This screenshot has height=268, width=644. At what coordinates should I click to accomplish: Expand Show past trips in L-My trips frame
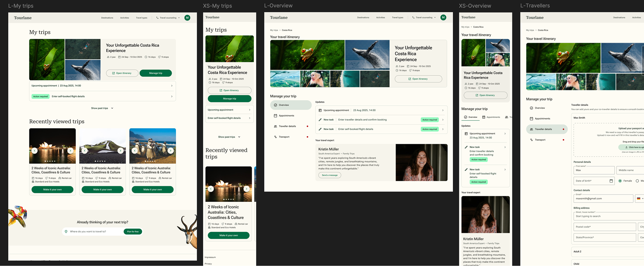click(x=102, y=108)
